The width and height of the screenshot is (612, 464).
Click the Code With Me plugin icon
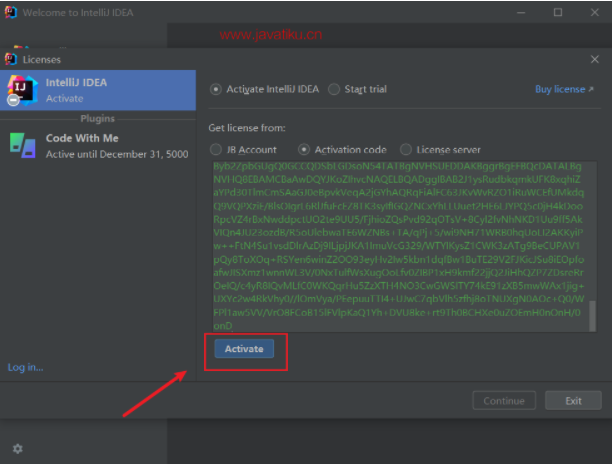(x=23, y=145)
